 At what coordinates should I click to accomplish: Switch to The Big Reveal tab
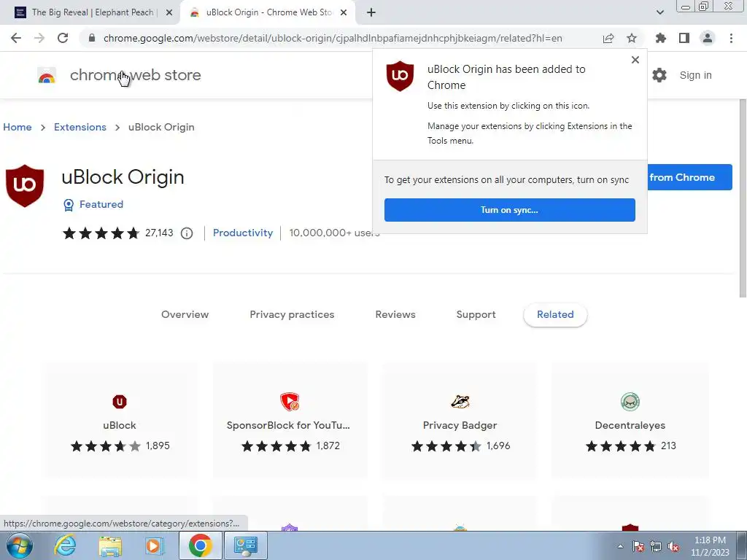pos(92,12)
